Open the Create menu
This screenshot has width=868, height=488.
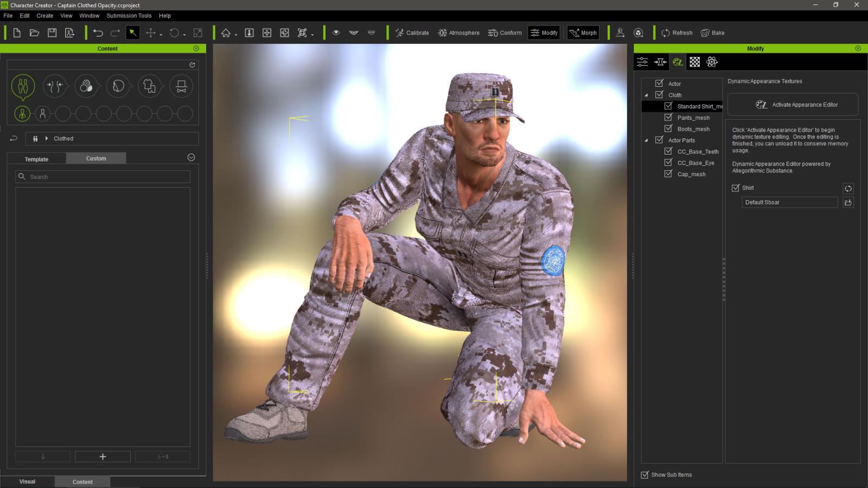click(44, 16)
